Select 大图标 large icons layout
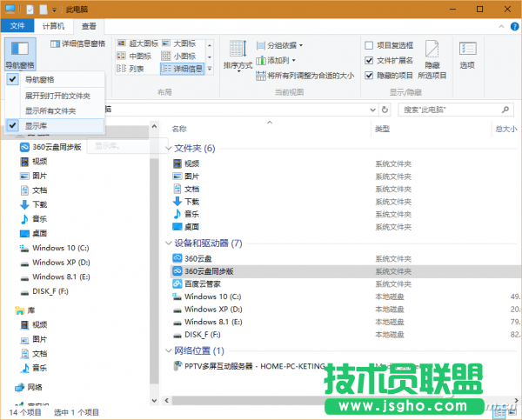Screen dimensions: 522x420 click(x=179, y=43)
